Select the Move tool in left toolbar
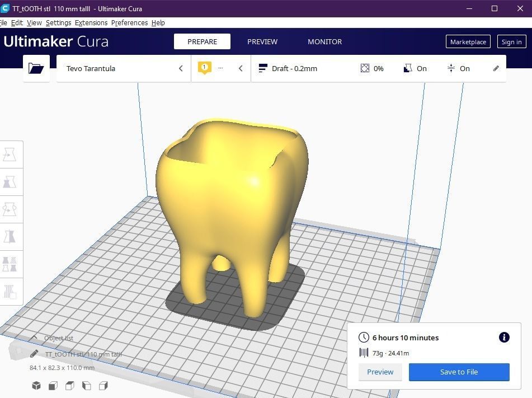Screen dimensions: 532x398 pos(10,154)
